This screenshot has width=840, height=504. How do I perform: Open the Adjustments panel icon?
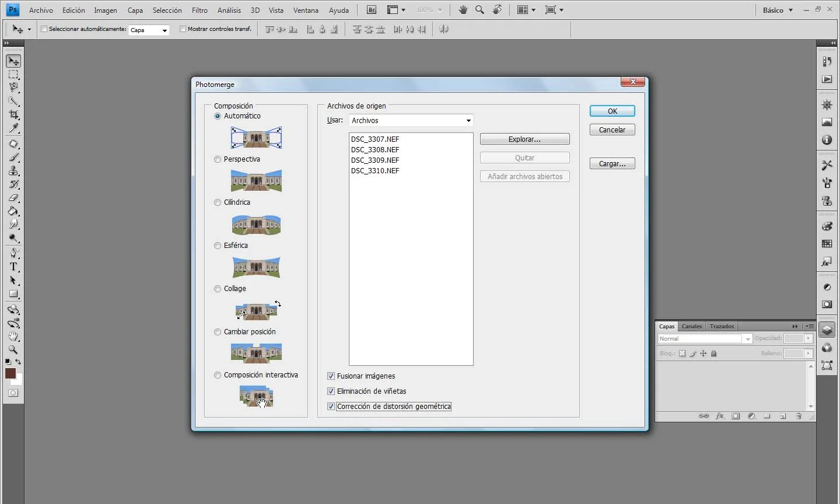pyautogui.click(x=827, y=287)
